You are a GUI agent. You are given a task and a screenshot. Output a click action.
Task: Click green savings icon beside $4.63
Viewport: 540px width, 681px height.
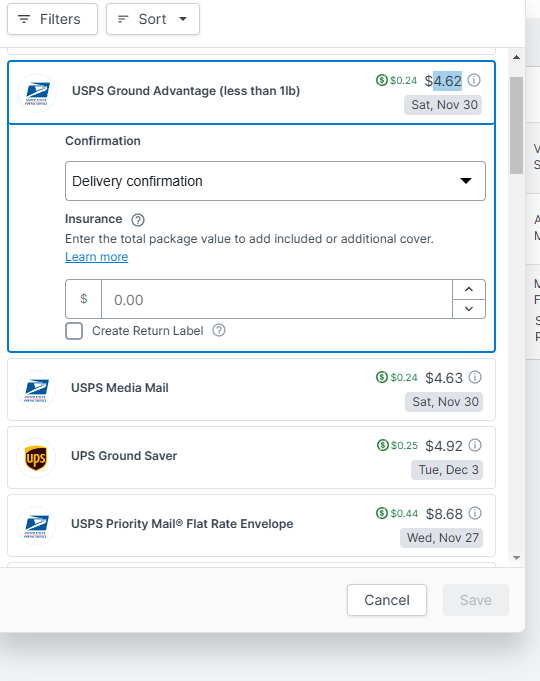click(382, 377)
